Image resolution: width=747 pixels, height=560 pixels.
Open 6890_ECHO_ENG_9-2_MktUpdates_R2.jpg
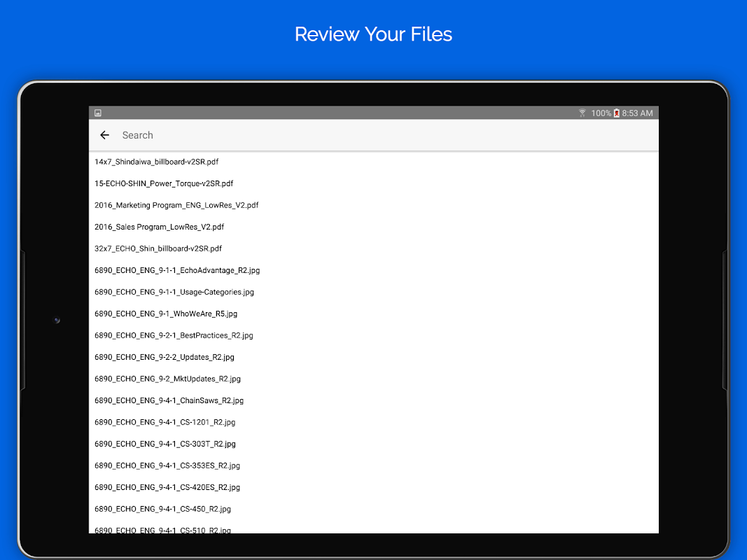[x=374, y=379]
